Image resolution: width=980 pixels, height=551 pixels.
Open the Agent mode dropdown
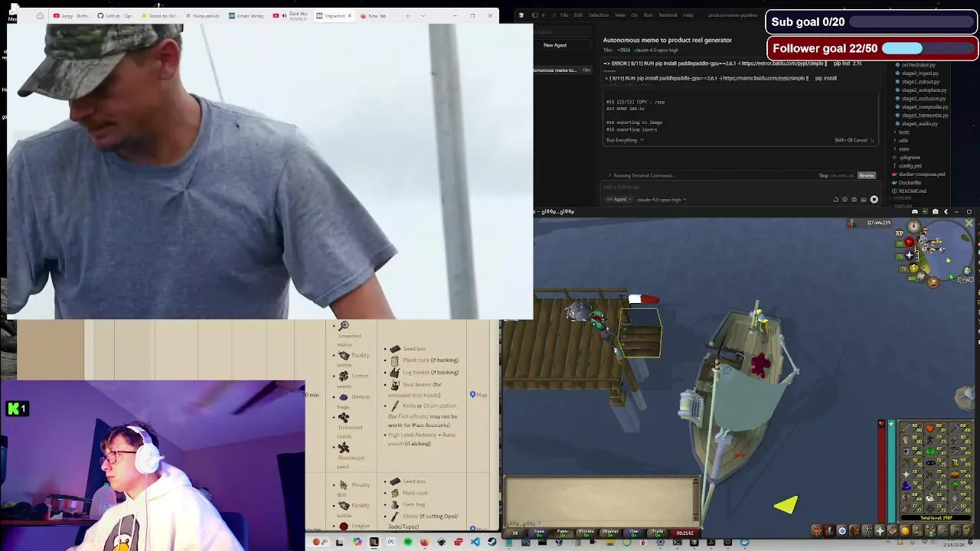click(x=619, y=200)
